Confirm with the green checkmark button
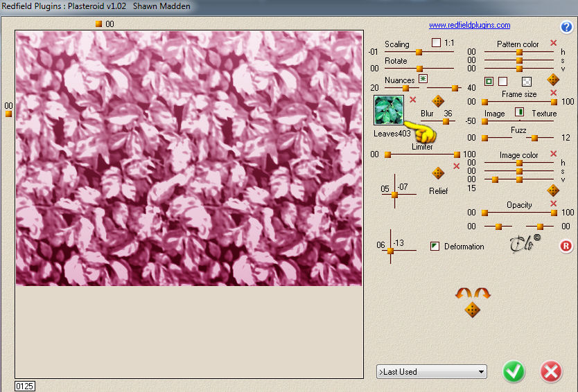The image size is (578, 392). tap(514, 371)
